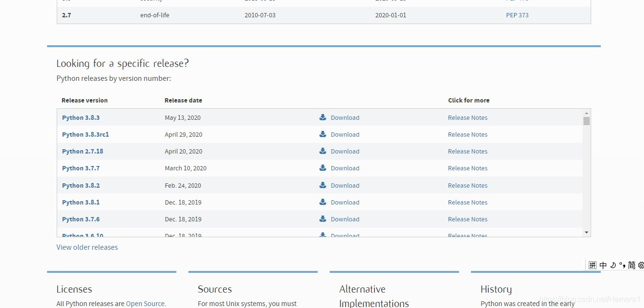644x308 pixels.
Task: Click the download icon for Python 3.8.2
Action: click(323, 185)
